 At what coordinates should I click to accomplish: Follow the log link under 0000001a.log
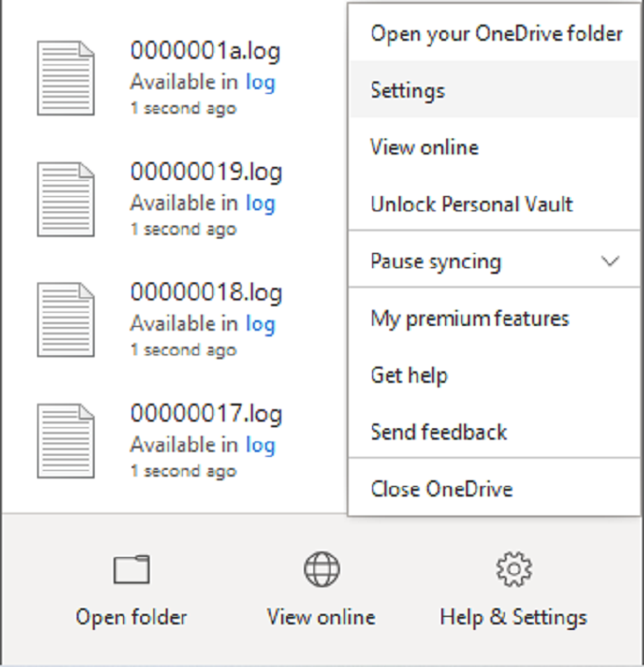(x=260, y=82)
